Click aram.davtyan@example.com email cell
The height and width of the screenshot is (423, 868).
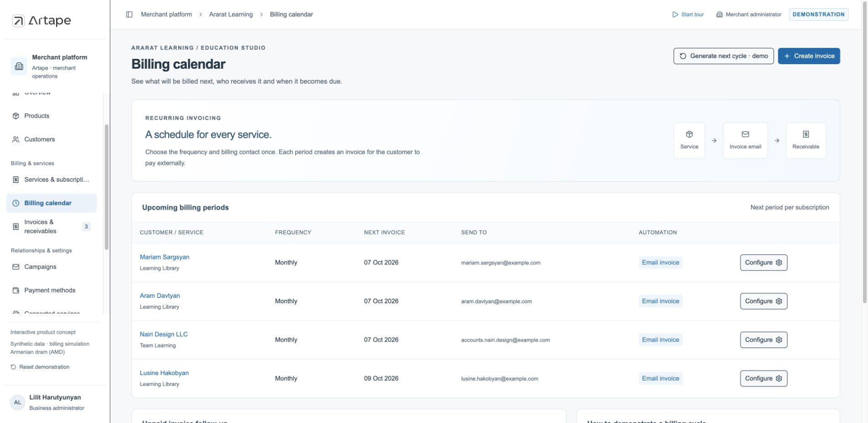tap(496, 302)
